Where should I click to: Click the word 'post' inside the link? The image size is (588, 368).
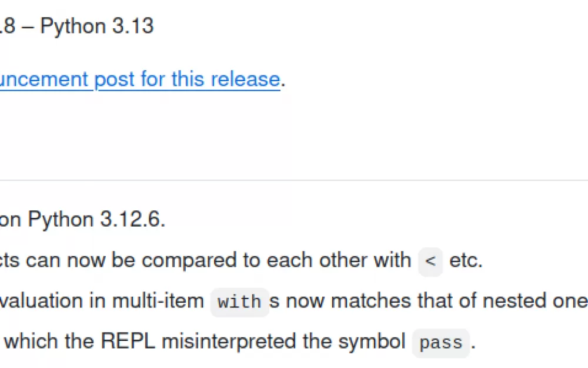pyautogui.click(x=114, y=79)
